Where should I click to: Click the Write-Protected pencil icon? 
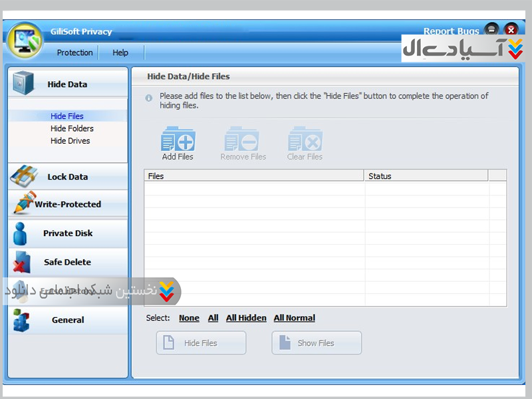(23, 203)
